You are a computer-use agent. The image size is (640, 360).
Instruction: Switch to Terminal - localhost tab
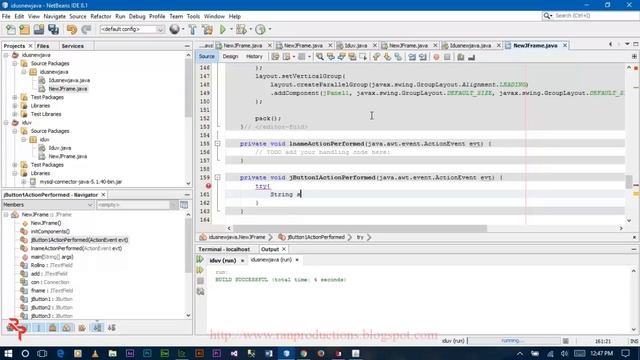224,249
